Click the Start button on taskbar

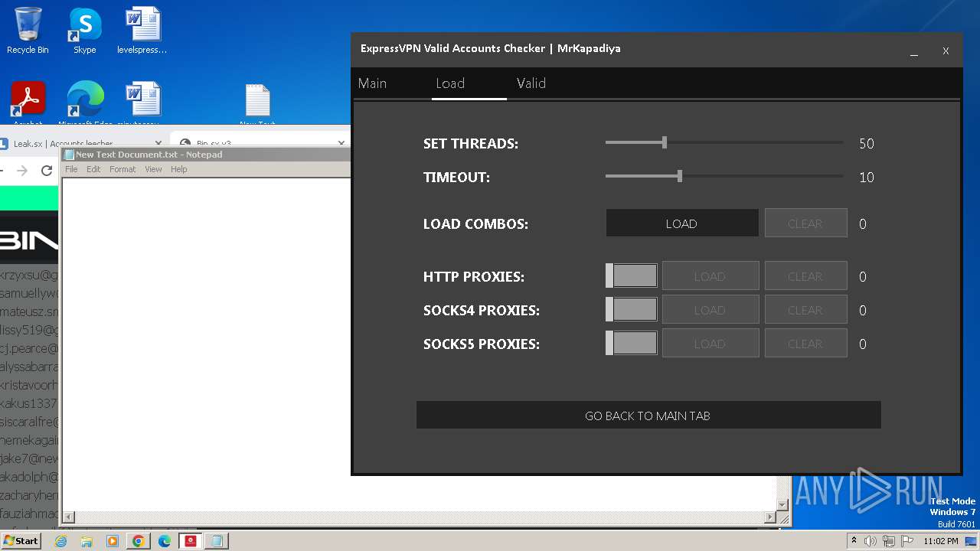click(x=21, y=540)
